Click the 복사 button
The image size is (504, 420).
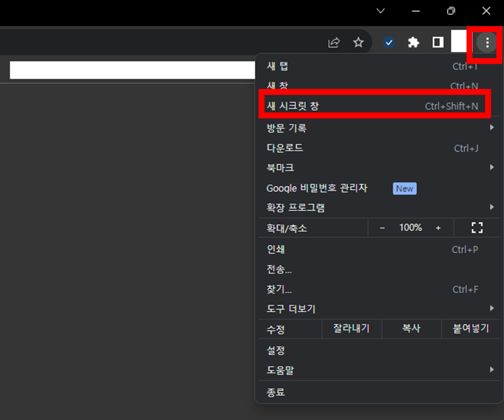(x=411, y=329)
